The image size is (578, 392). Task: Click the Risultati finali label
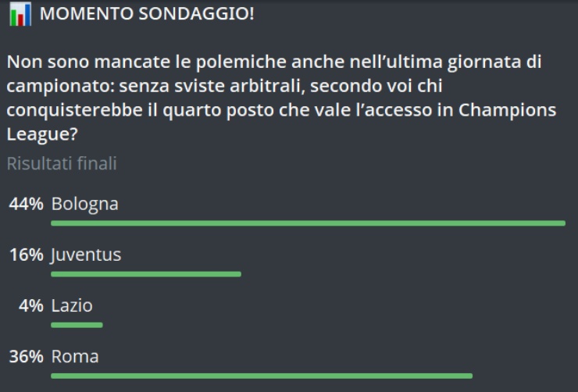coord(62,164)
